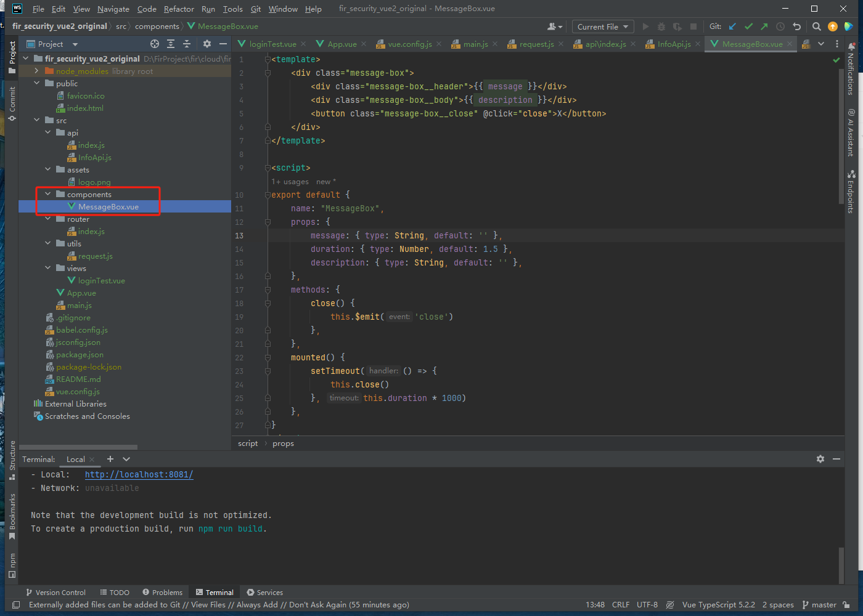This screenshot has width=863, height=616.
Task: Click editor tabs more options dots
Action: point(837,44)
